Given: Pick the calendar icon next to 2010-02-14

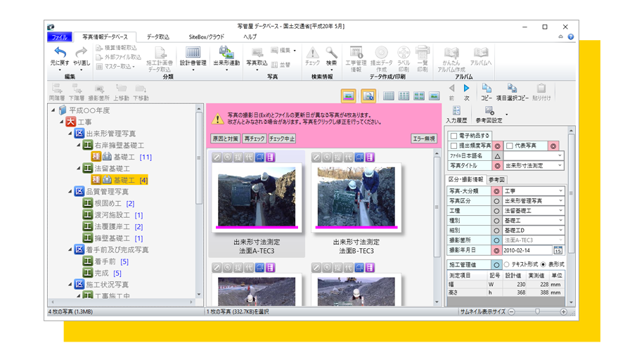Looking at the screenshot, I should 558,250.
